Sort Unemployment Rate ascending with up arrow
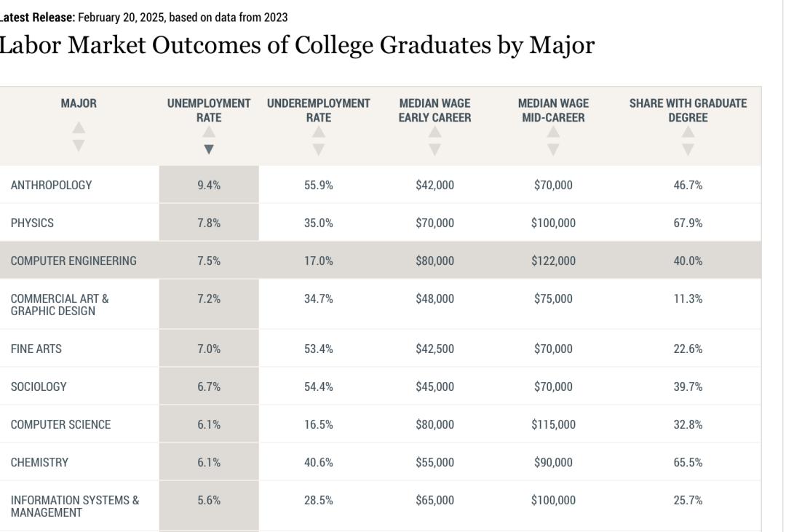786x532 pixels. click(x=209, y=132)
